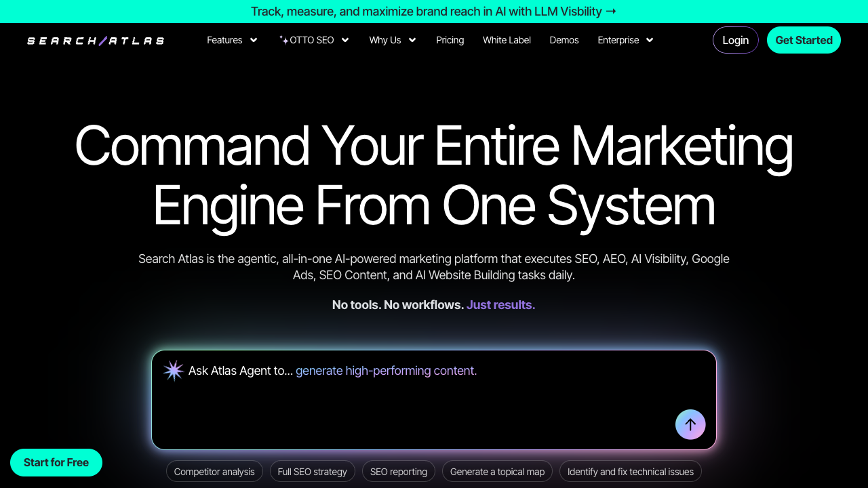Open the LLM Visibility announcement banner
Image resolution: width=868 pixels, height=488 pixels.
click(434, 12)
